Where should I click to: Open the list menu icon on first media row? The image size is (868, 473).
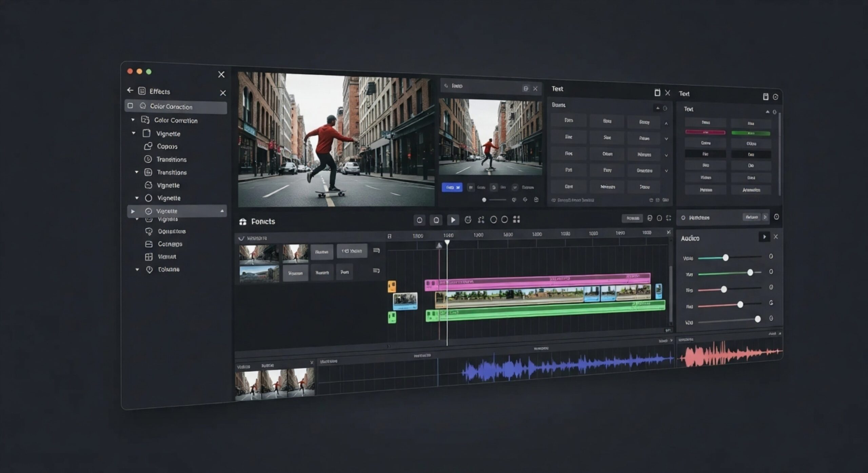tap(376, 251)
